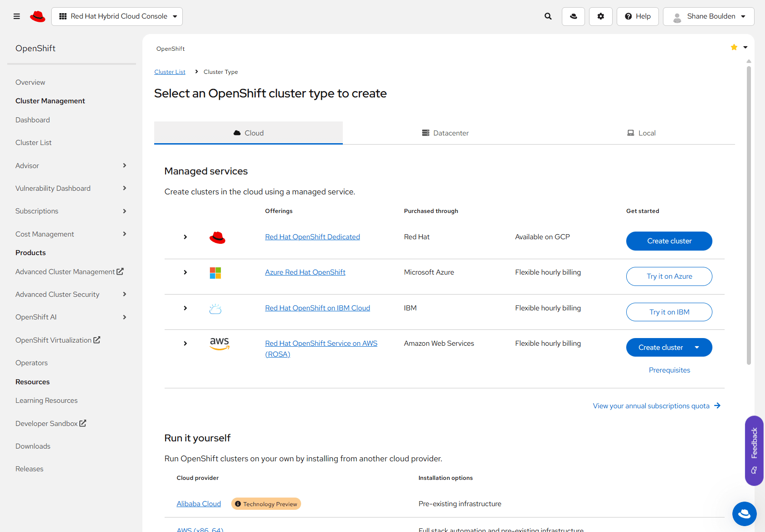Toggle the favorite star icon
765x532 pixels.
734,48
